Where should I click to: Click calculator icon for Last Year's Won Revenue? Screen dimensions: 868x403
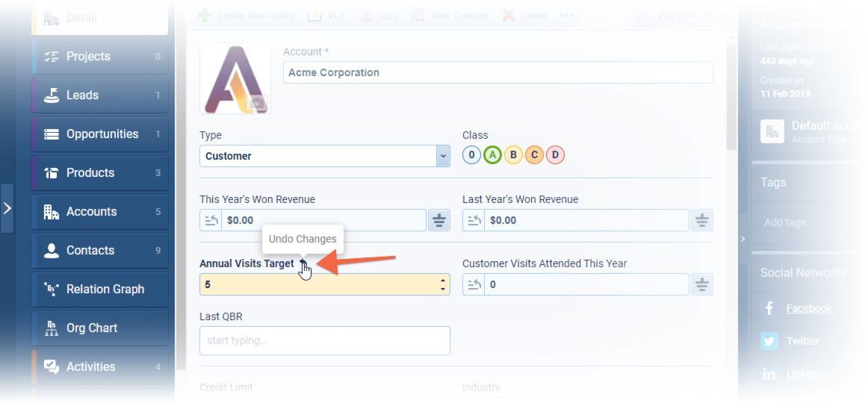pos(701,220)
